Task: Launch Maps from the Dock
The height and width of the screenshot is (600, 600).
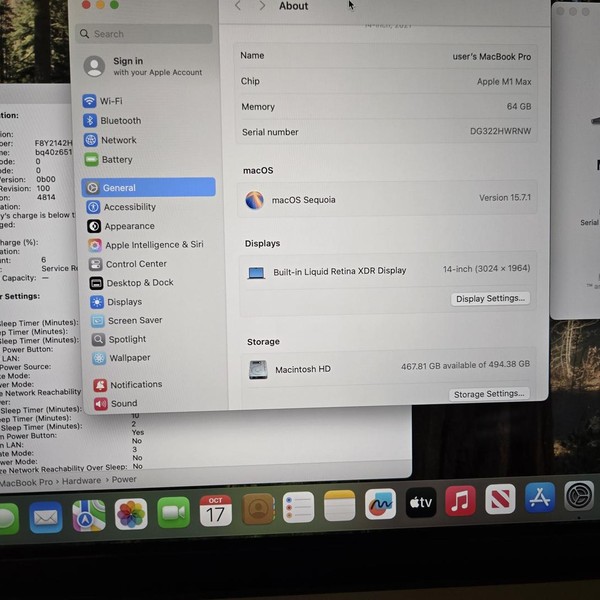Action: pyautogui.click(x=89, y=516)
